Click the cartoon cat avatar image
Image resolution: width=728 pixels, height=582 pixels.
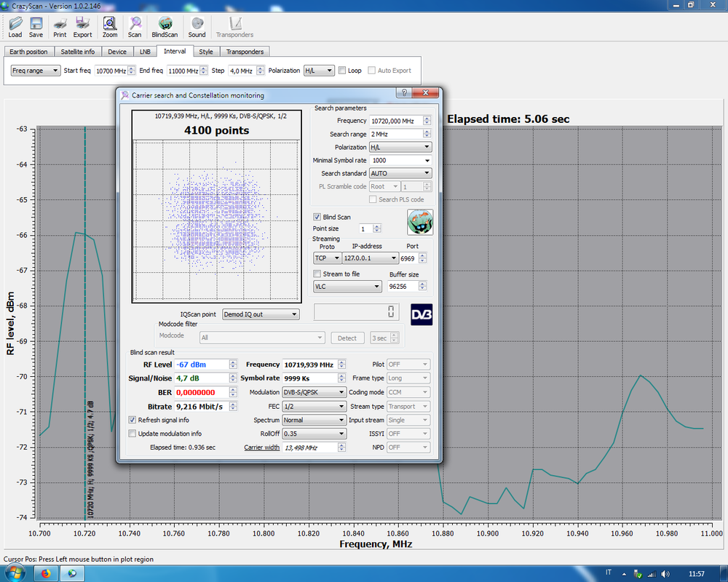pos(420,222)
